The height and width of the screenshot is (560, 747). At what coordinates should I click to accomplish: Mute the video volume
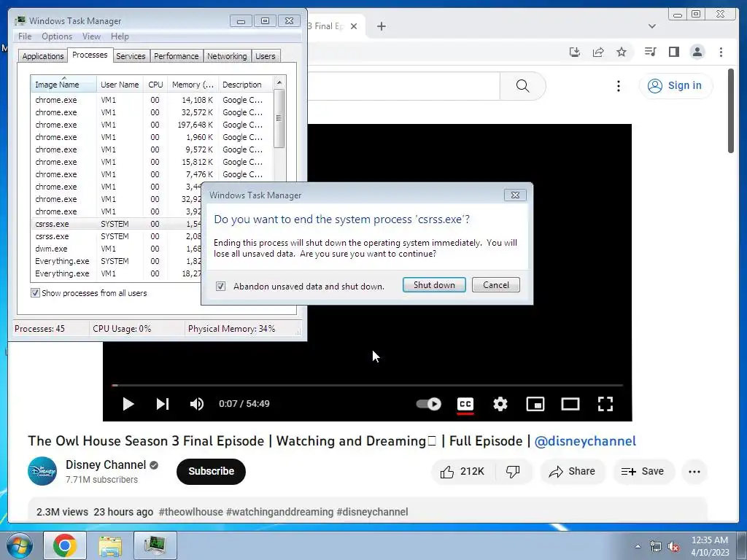pos(197,404)
